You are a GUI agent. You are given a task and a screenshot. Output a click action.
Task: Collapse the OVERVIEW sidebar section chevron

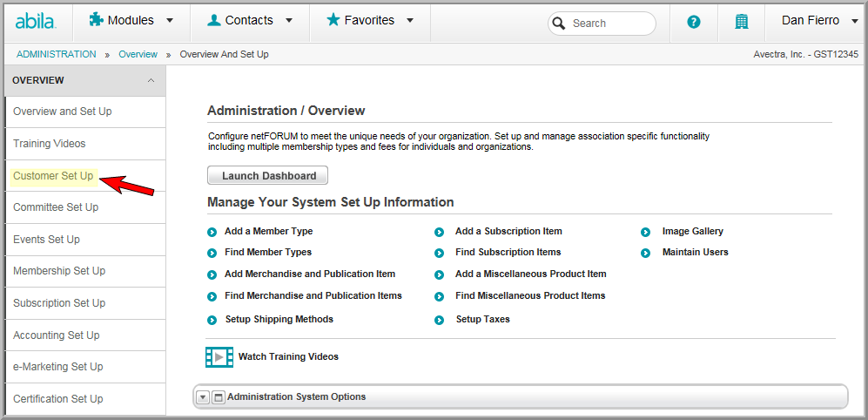point(151,80)
